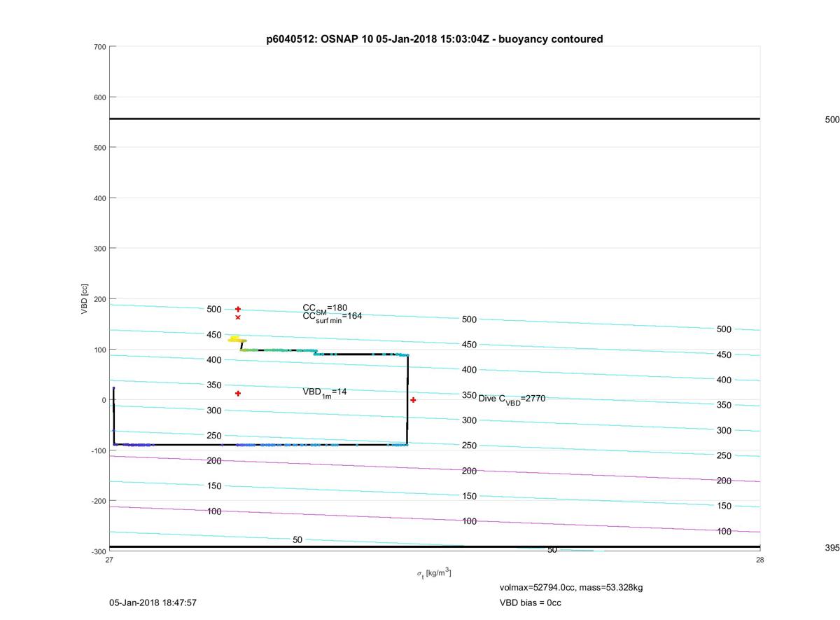
Task: Click the x-axis tick label "27"
Action: (109, 560)
